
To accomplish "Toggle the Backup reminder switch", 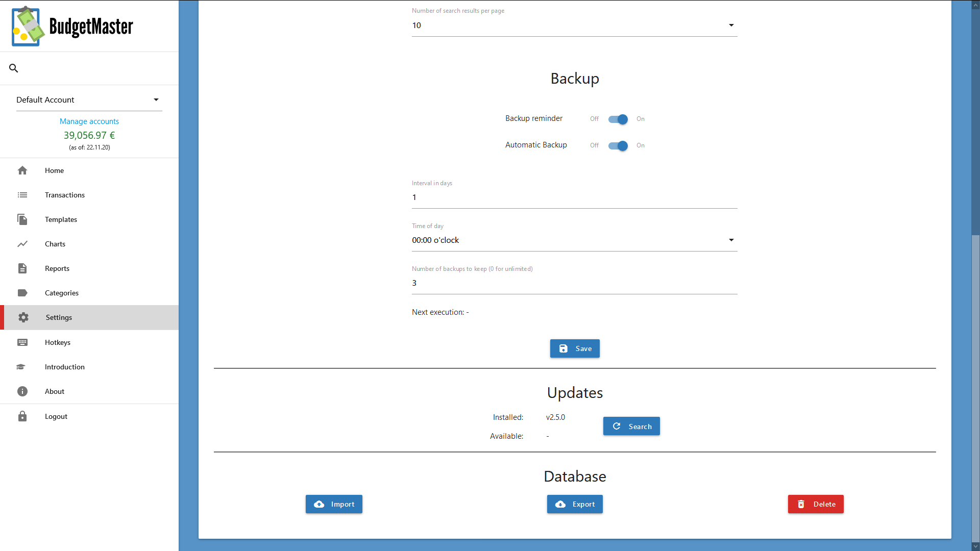I will (618, 119).
